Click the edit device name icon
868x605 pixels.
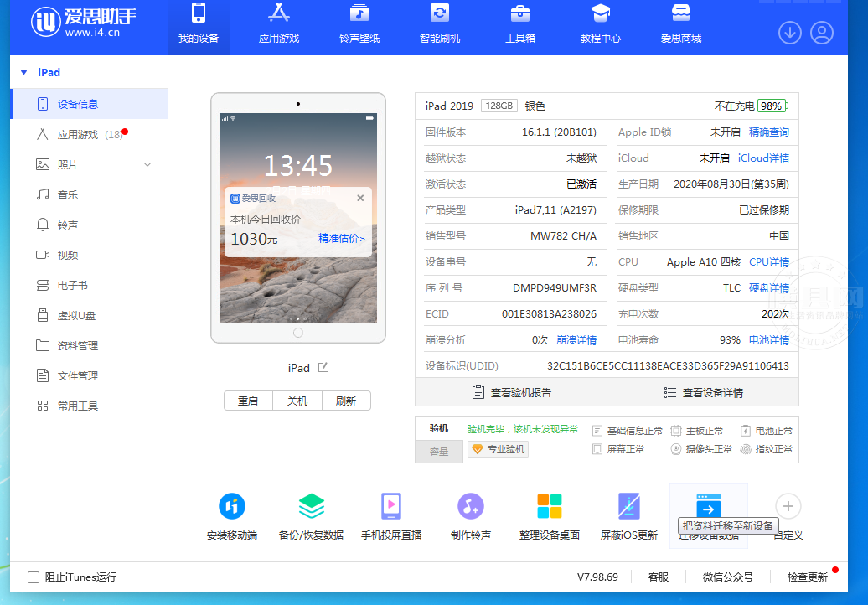point(323,368)
